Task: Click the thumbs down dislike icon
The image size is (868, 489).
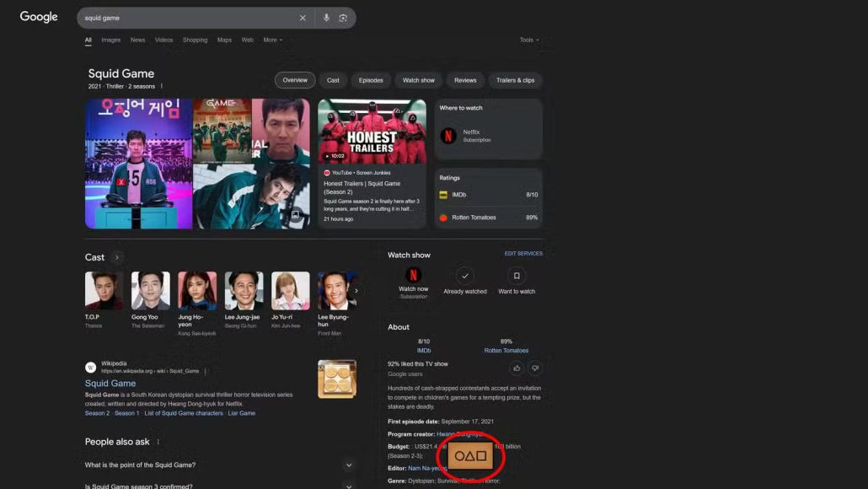Action: 534,368
